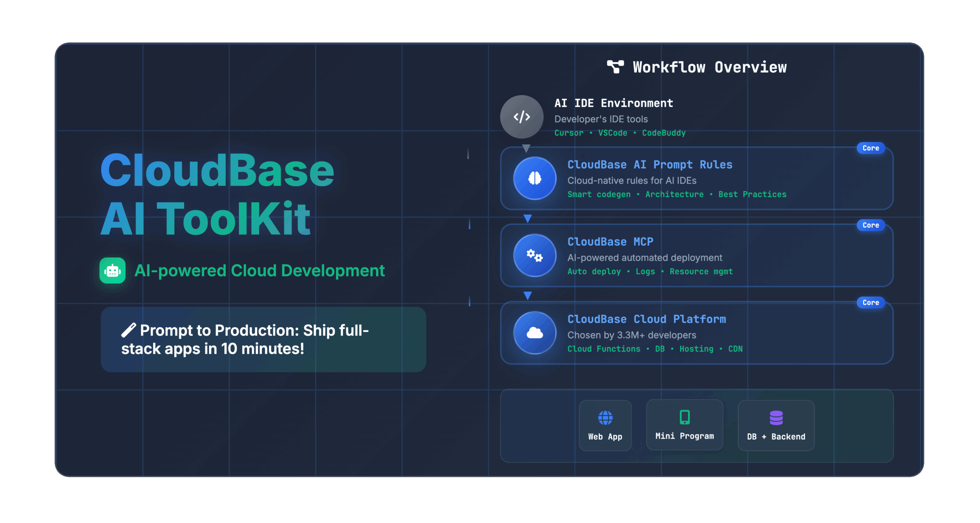
Task: Click the CloudBase Cloud Platform title
Action: 647,319
